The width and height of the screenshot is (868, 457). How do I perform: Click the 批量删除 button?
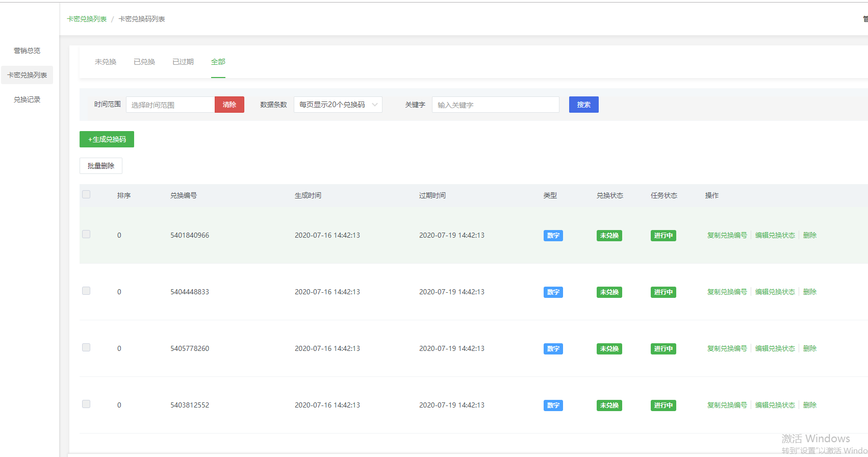point(101,166)
